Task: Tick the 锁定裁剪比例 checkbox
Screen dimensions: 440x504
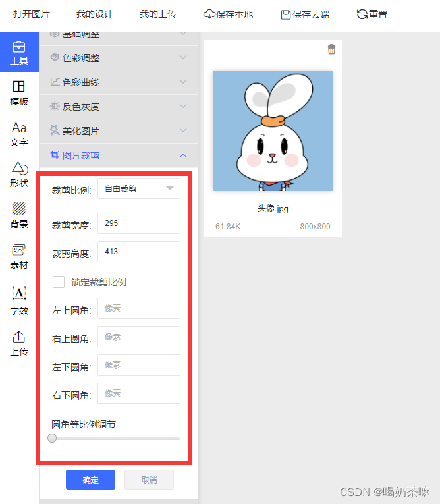Action: (x=59, y=282)
